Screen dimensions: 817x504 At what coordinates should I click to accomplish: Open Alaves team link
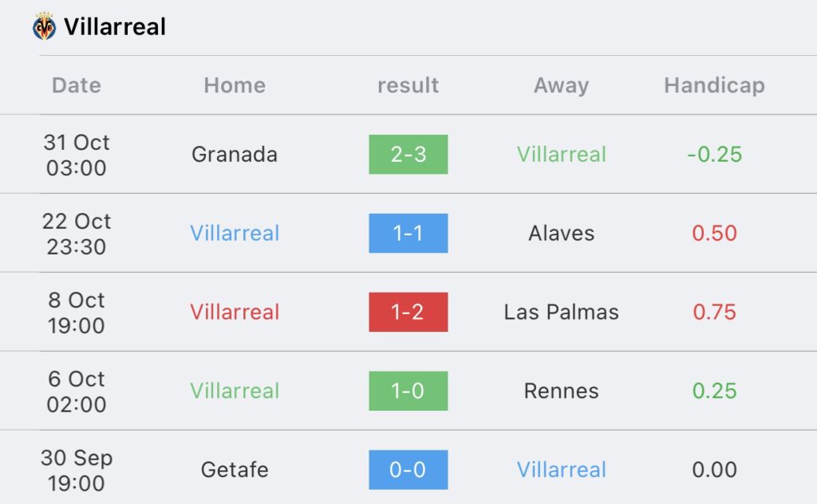tap(561, 233)
